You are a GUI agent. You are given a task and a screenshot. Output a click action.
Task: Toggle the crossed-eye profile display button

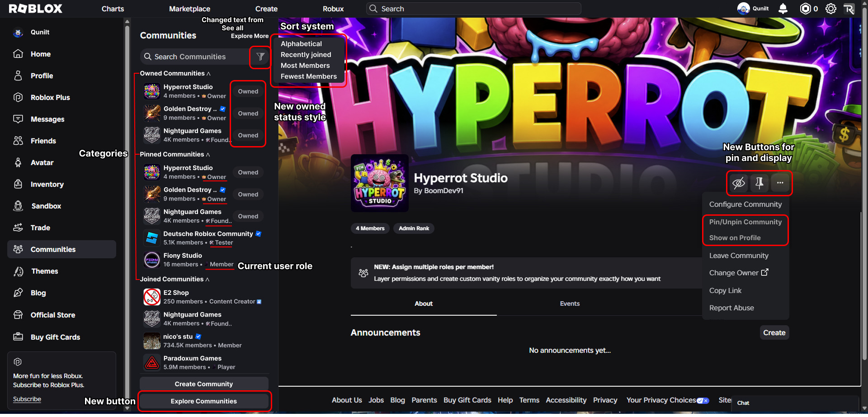pyautogui.click(x=739, y=183)
